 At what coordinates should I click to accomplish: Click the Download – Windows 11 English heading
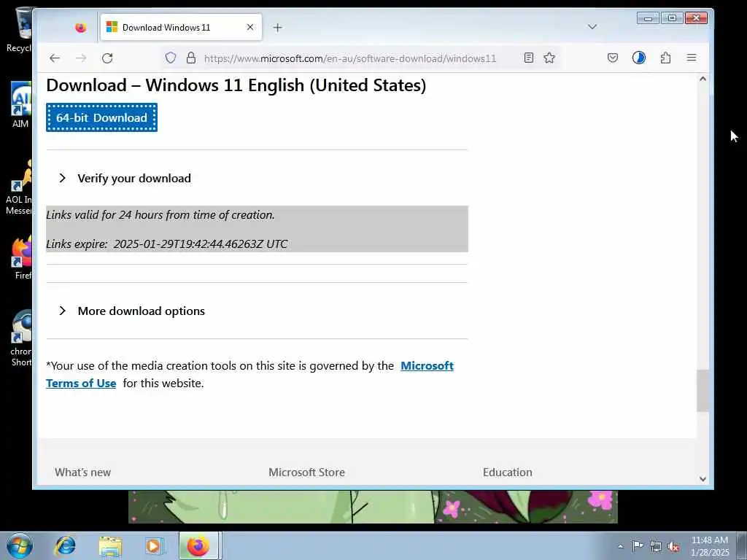[236, 85]
